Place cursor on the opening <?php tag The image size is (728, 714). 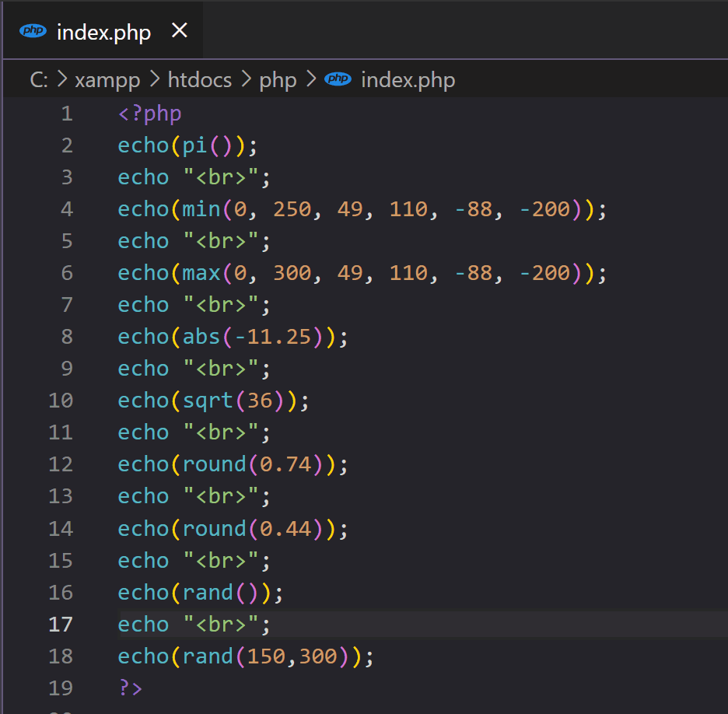(x=149, y=114)
